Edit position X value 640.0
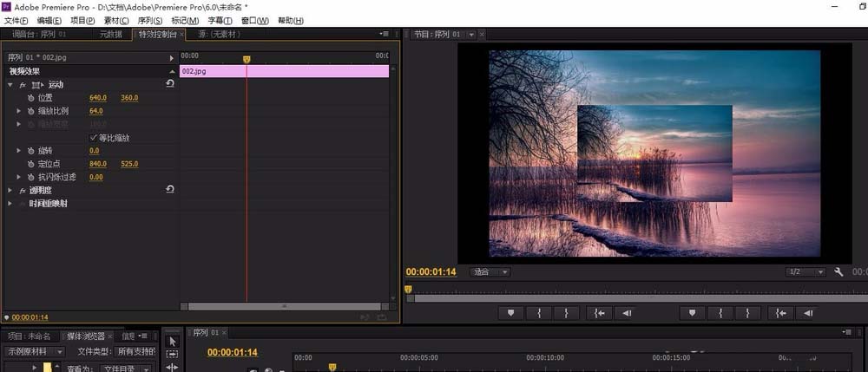This screenshot has width=868, height=372. (x=98, y=98)
